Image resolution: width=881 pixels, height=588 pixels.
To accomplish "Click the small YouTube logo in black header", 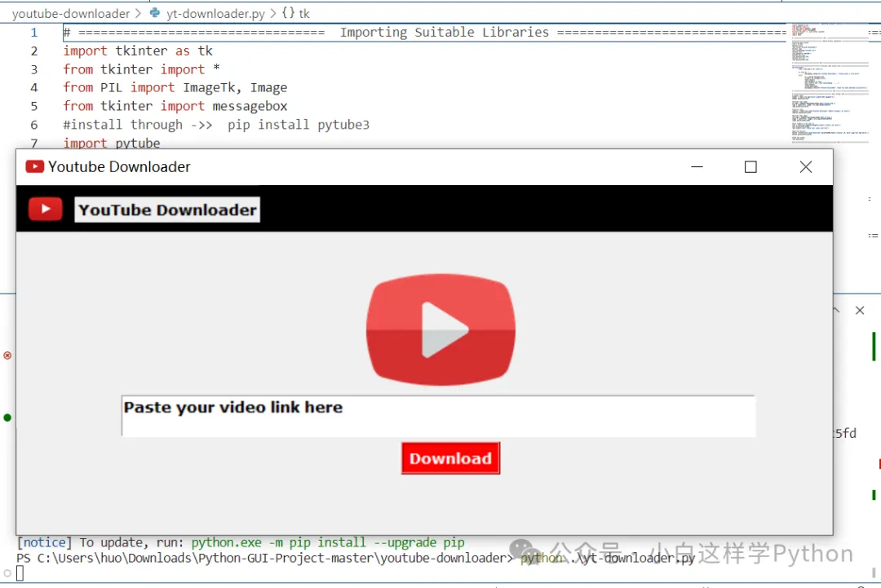I will point(45,210).
